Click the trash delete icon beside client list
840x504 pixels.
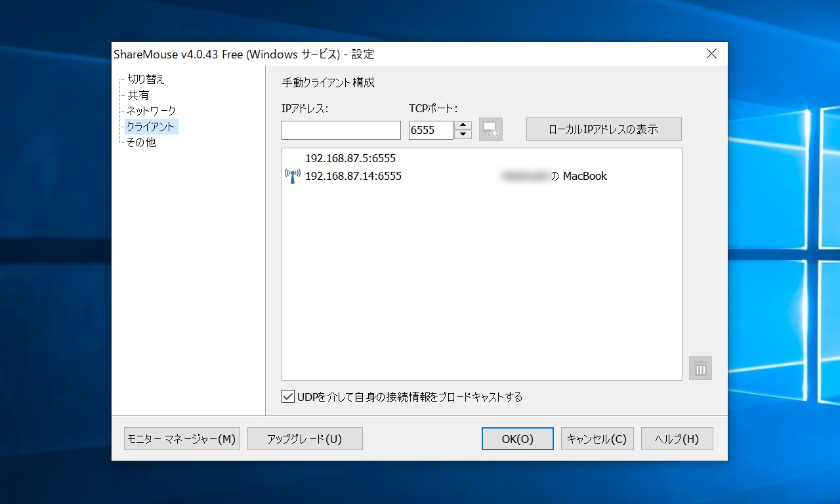700,368
